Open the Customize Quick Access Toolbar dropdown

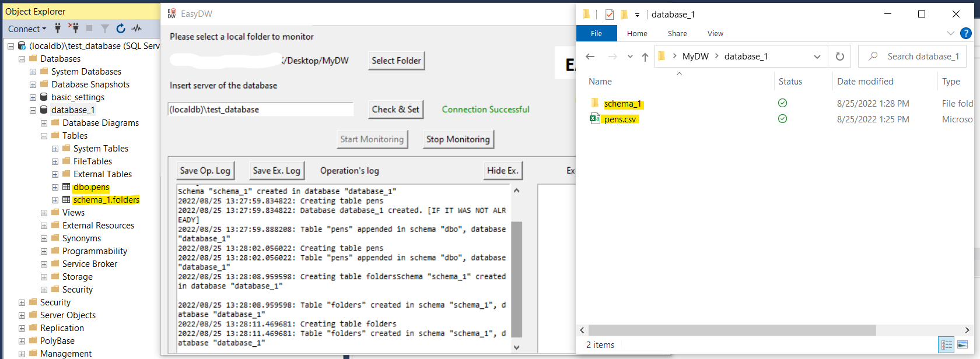pyautogui.click(x=637, y=15)
